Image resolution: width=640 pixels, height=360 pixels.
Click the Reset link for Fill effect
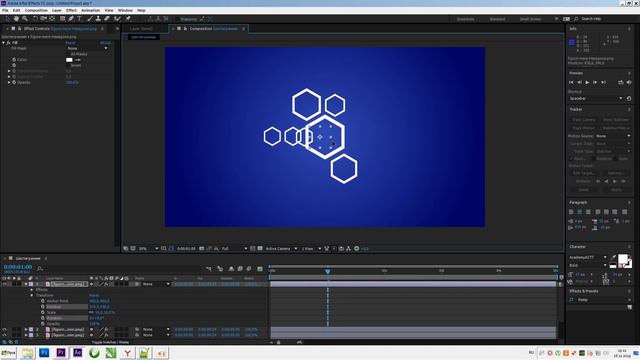pyautogui.click(x=70, y=42)
